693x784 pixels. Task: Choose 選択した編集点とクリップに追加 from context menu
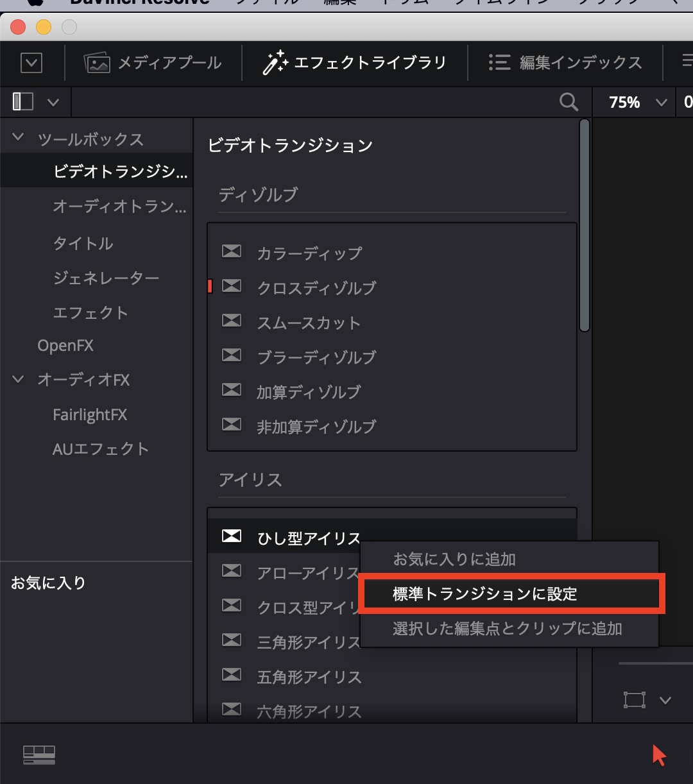509,628
